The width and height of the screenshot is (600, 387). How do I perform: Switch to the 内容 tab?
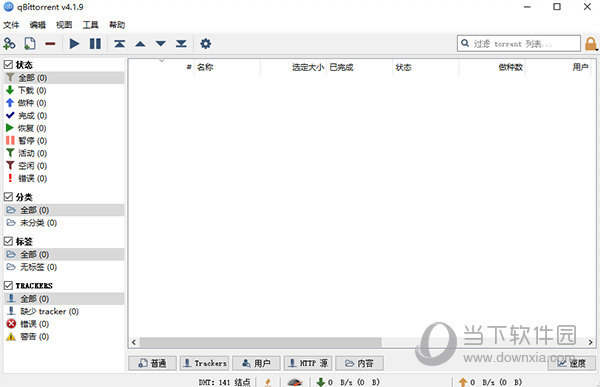coord(360,363)
